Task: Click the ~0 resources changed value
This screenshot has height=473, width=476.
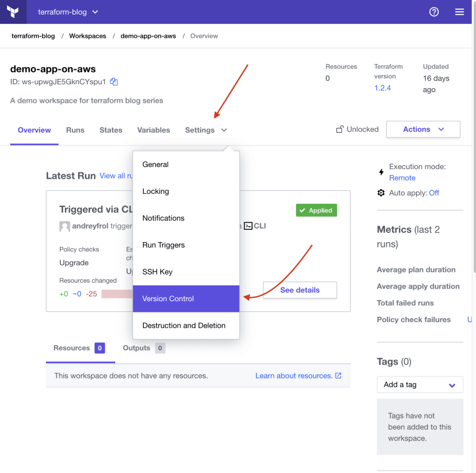Action: tap(77, 294)
